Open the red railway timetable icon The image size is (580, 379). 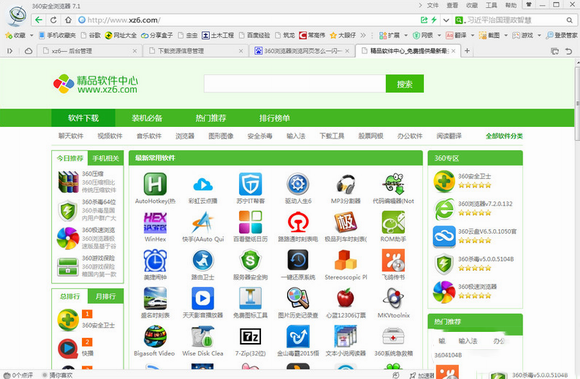298,222
